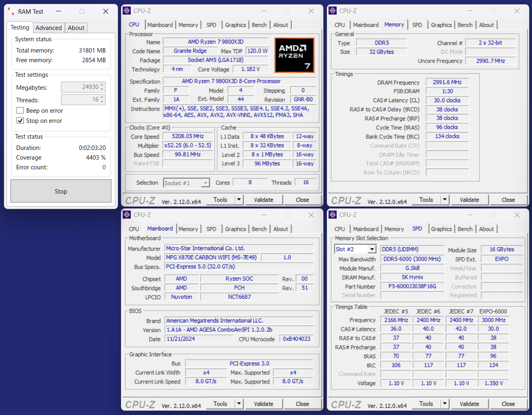Click the Threads spinner arrows
The width and height of the screenshot is (532, 415).
(x=102, y=99)
